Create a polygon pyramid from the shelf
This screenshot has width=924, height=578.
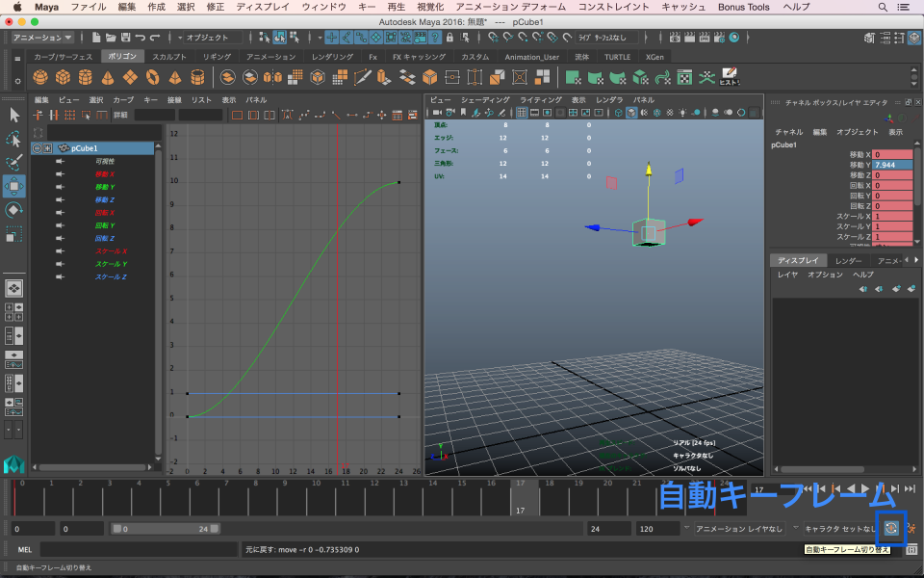(x=175, y=77)
